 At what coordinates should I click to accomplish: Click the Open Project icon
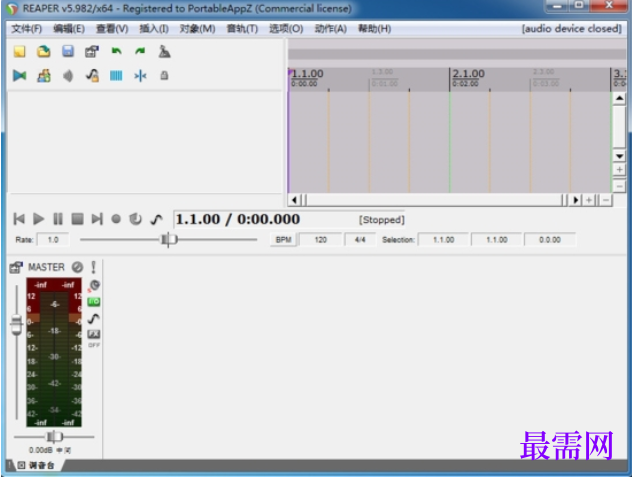[x=44, y=52]
